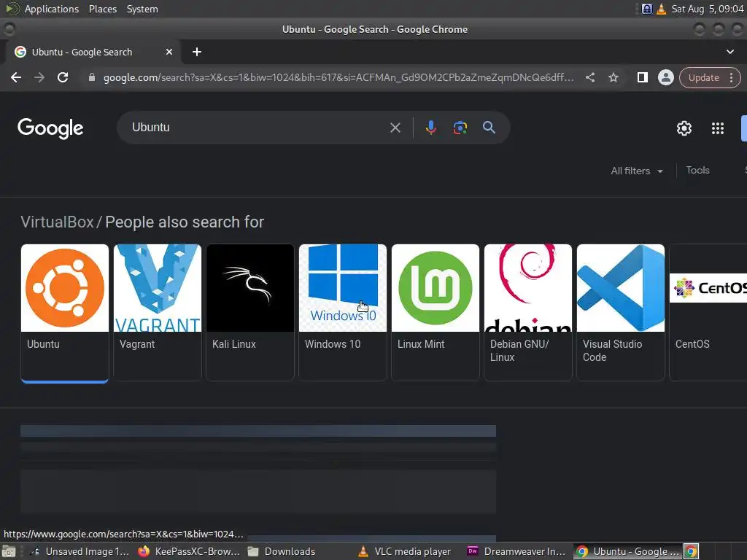
Task: Open the Vagrant card
Action: tap(158, 313)
